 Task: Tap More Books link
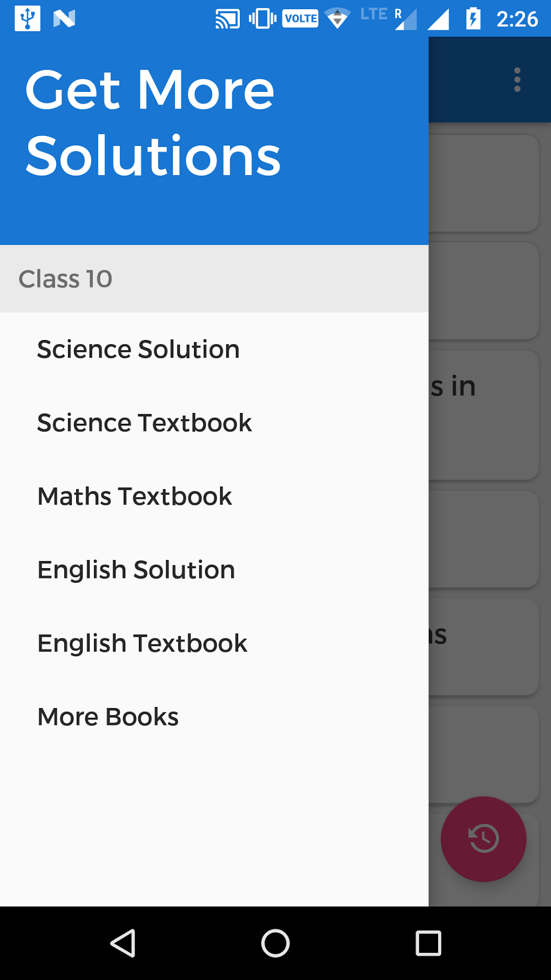108,717
